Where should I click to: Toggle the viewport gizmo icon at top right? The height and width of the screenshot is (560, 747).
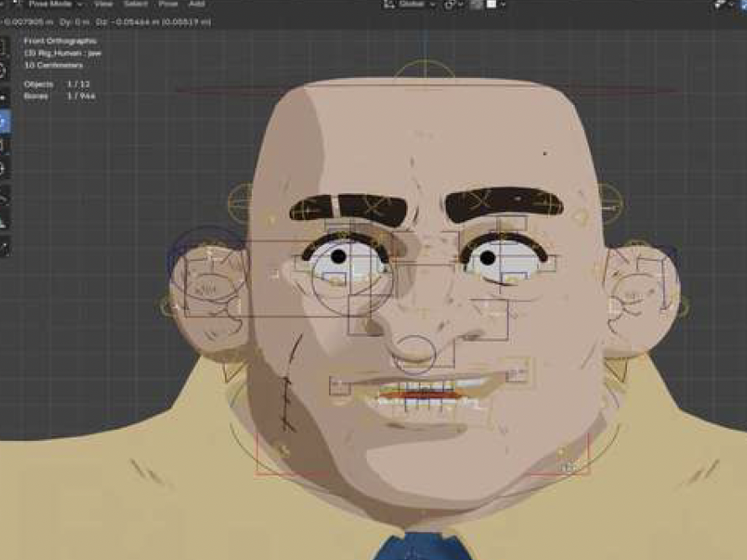pyautogui.click(x=720, y=4)
